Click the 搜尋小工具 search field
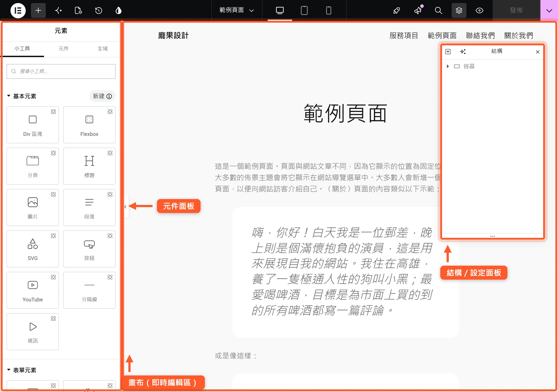This screenshot has width=558, height=392. point(61,71)
